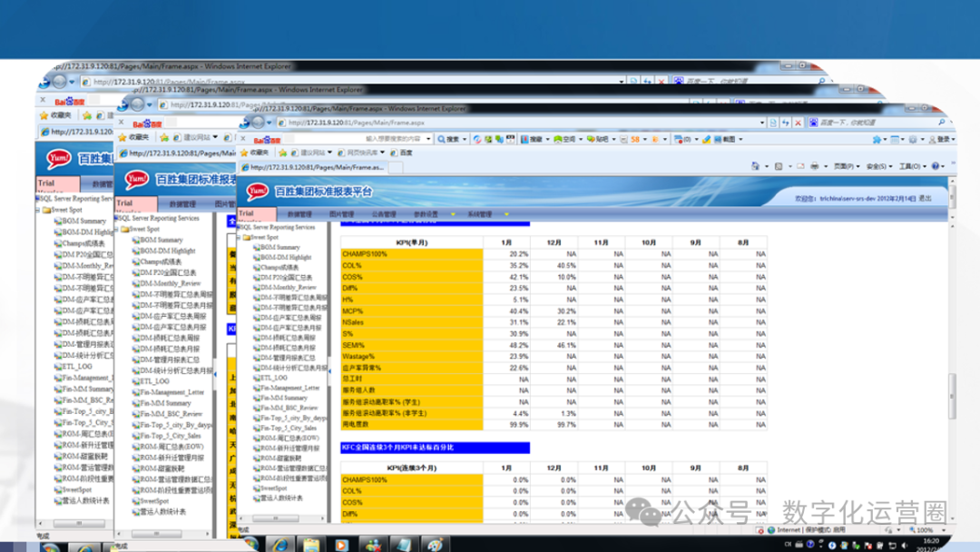Screen dimensions: 980x552
Task: Select ETL_LOG report in front window
Action: coord(274,378)
